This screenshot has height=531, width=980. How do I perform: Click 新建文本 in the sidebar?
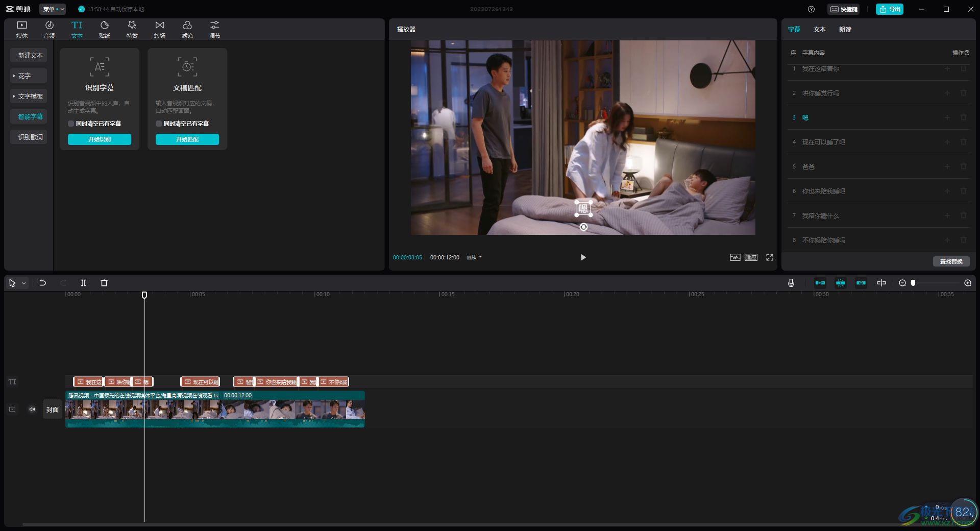pos(29,55)
